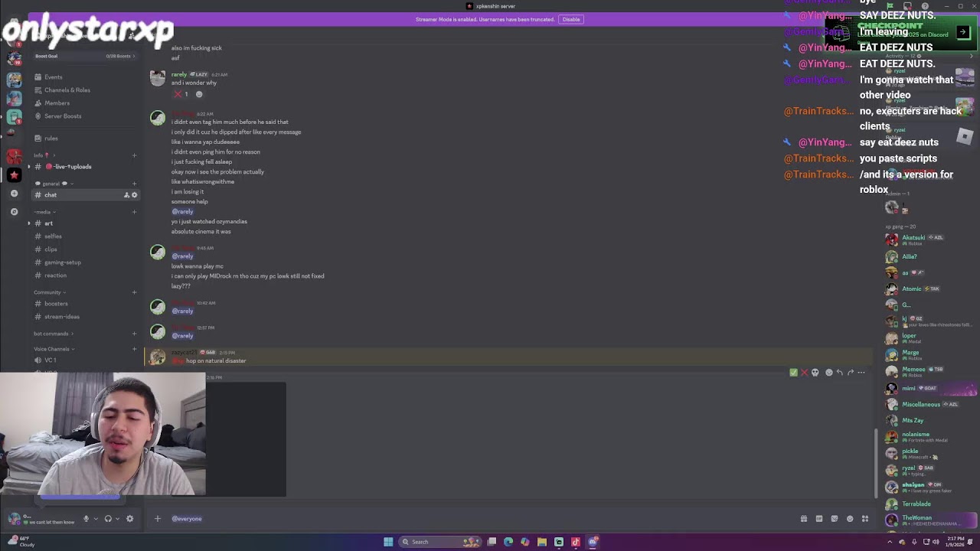The width and height of the screenshot is (980, 551).
Task: Open the gift icon in message bar
Action: pyautogui.click(x=804, y=519)
